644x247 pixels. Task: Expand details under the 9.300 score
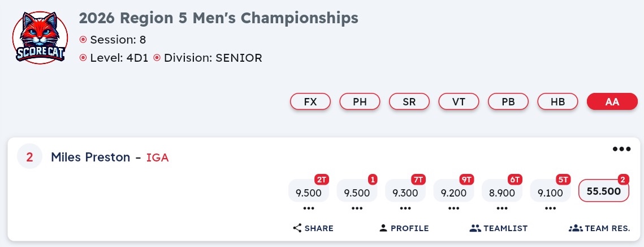point(405,208)
